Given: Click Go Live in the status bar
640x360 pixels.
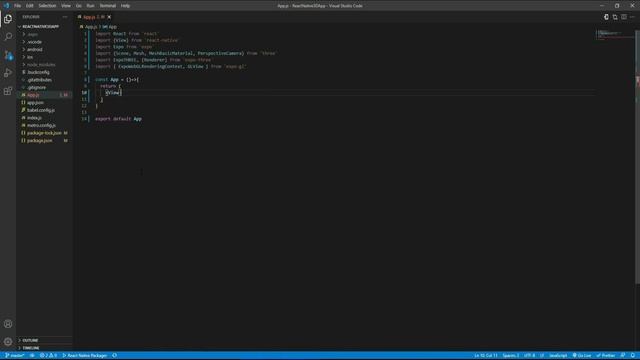Looking at the screenshot, I should 582,356.
